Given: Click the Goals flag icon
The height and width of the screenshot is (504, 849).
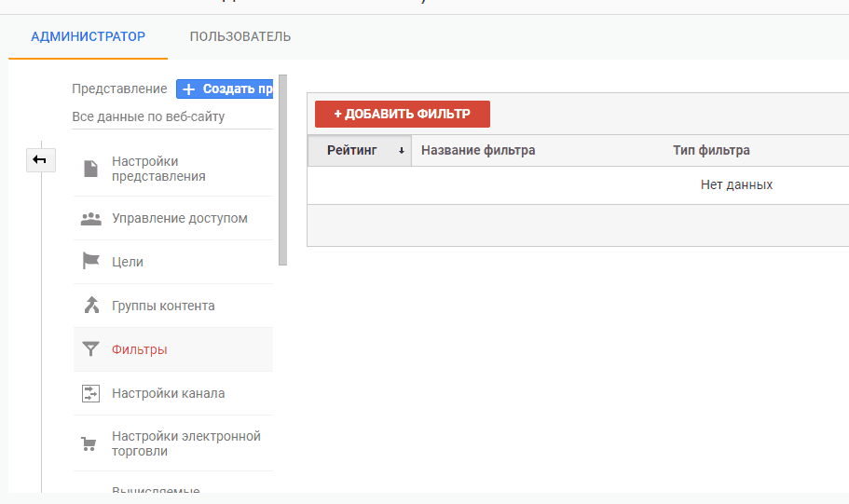Looking at the screenshot, I should click(x=90, y=262).
